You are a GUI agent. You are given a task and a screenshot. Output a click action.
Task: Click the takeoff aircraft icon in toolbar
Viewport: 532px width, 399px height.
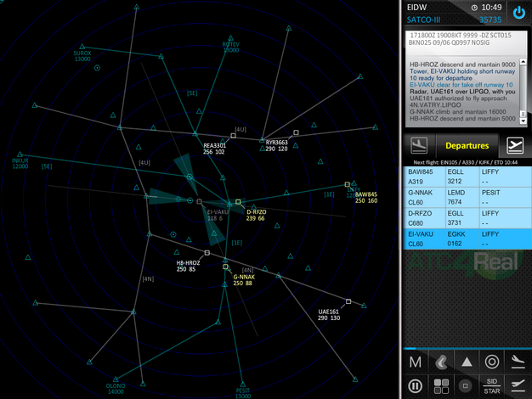point(517,386)
